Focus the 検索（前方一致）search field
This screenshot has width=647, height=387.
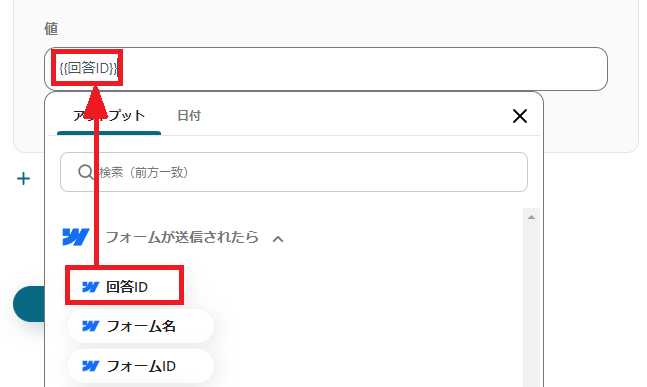point(294,172)
